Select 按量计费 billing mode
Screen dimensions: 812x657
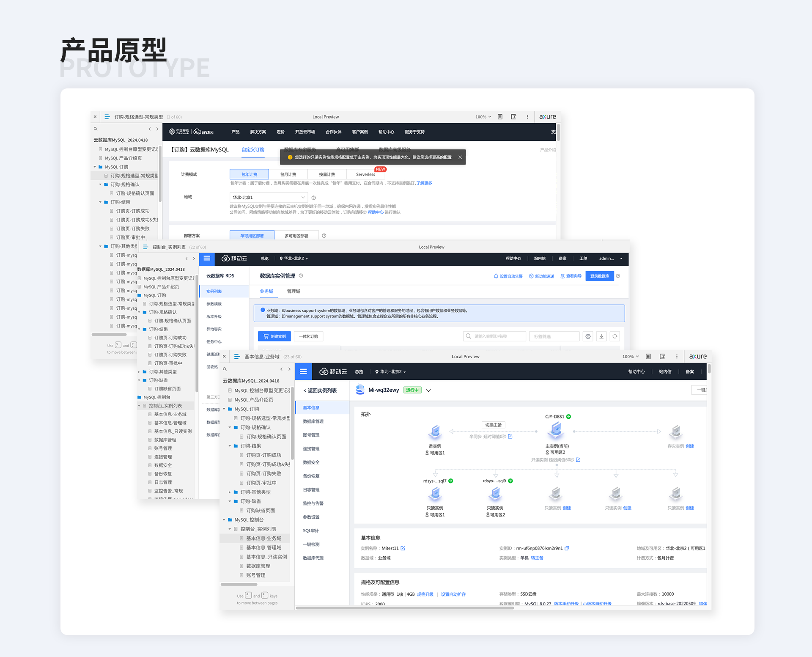(327, 174)
